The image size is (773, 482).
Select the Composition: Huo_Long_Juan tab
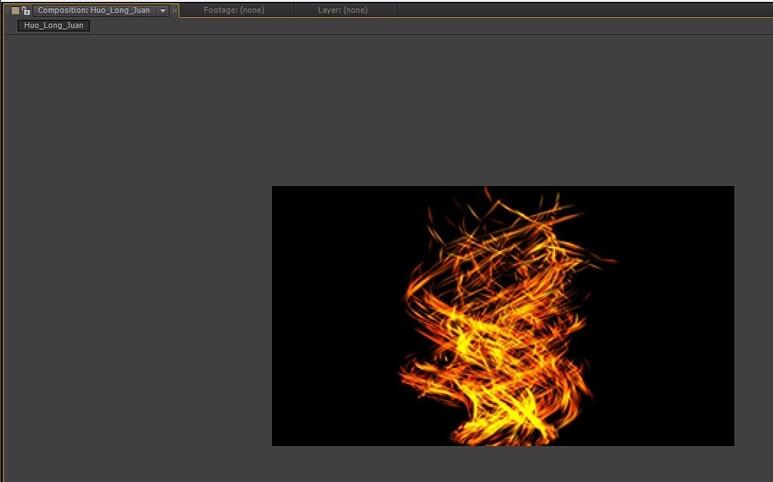93,10
